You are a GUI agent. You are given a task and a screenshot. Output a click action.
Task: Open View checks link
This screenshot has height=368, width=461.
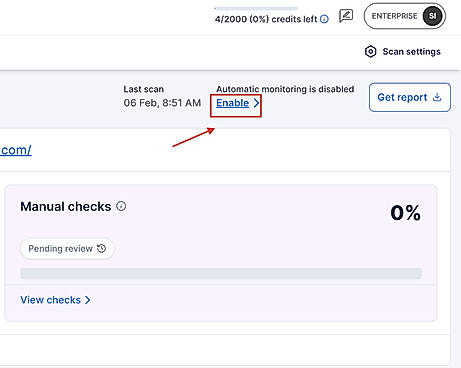(51, 300)
